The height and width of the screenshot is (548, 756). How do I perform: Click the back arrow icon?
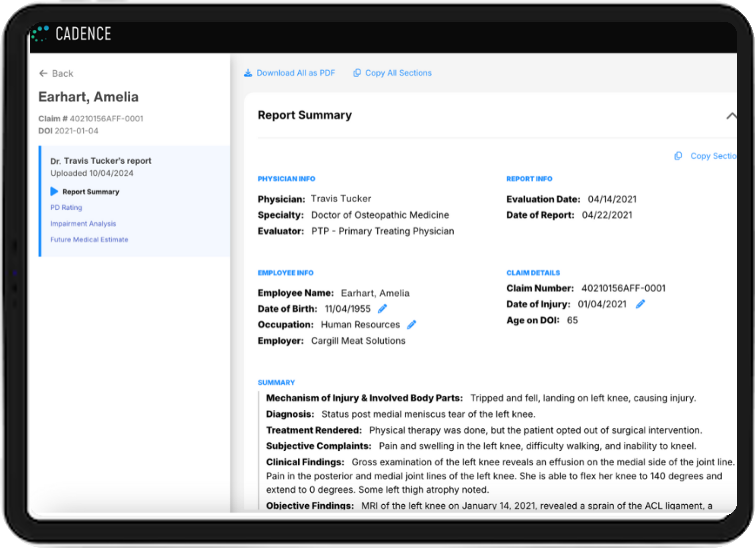(43, 73)
